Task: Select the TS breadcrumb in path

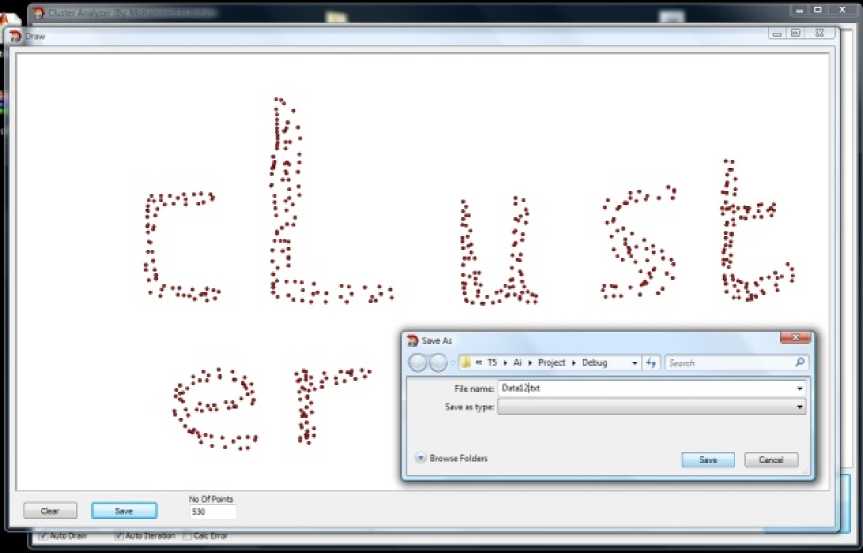Action: 492,363
